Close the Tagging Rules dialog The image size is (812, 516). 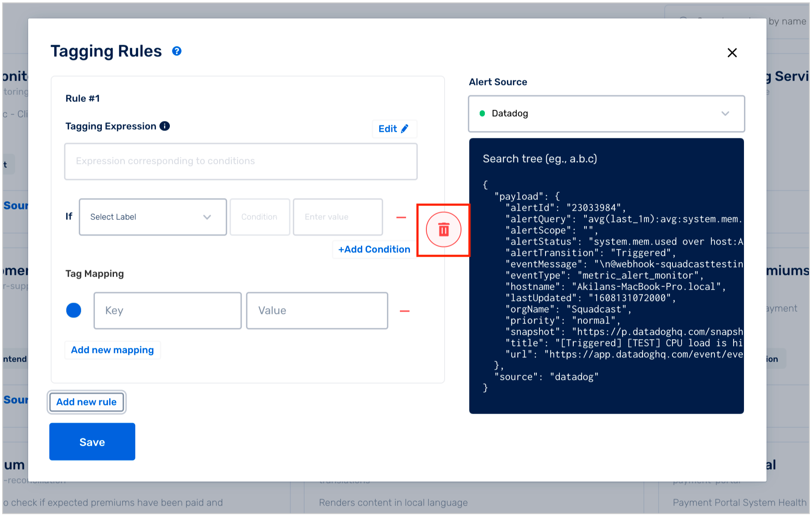click(732, 53)
